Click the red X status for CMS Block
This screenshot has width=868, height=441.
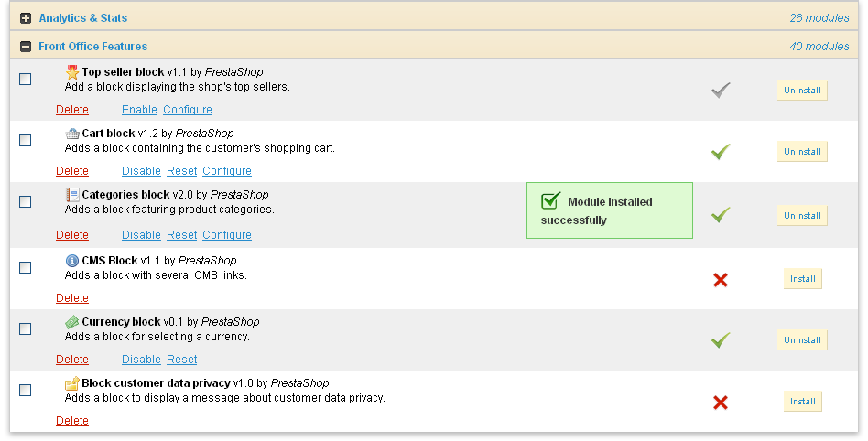(720, 279)
